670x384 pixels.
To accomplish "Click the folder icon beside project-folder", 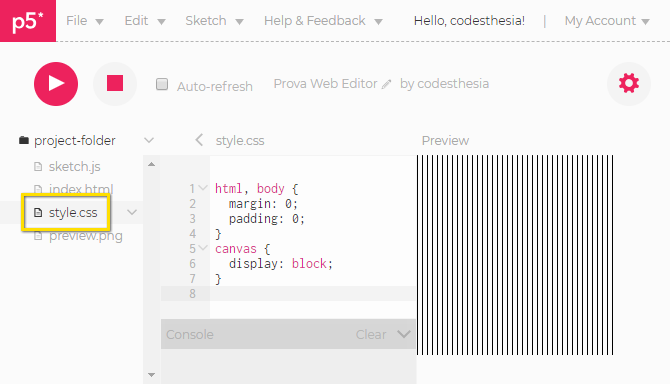I will point(24,140).
